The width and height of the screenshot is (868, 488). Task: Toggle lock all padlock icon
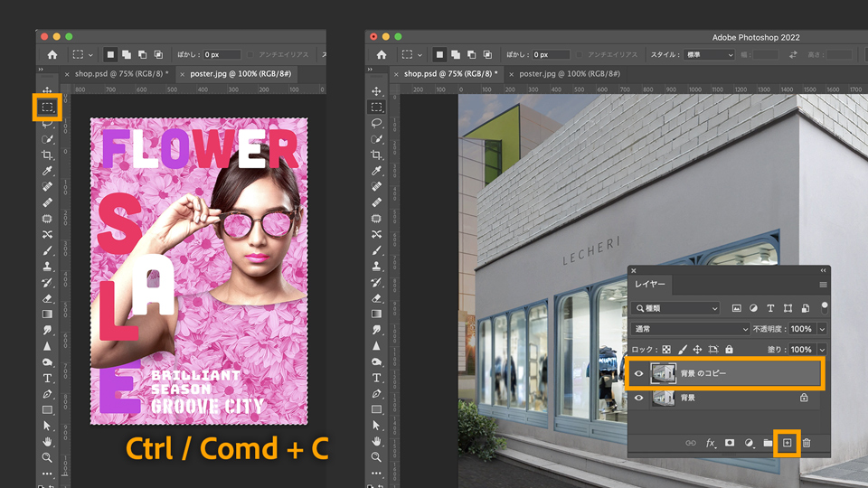point(729,350)
